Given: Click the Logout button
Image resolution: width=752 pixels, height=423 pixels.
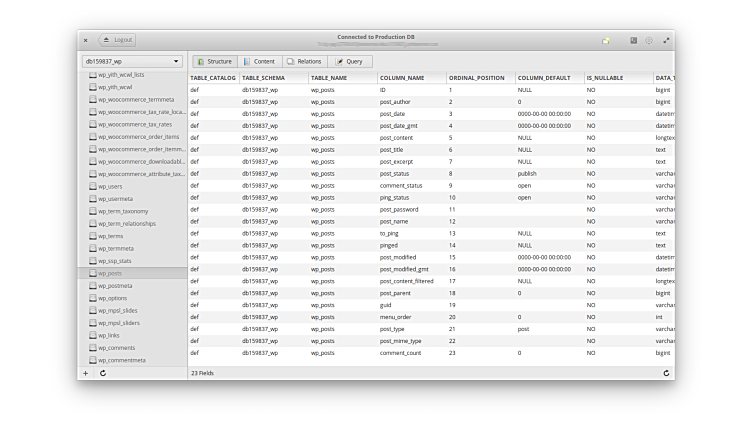Looking at the screenshot, I should [x=117, y=40].
